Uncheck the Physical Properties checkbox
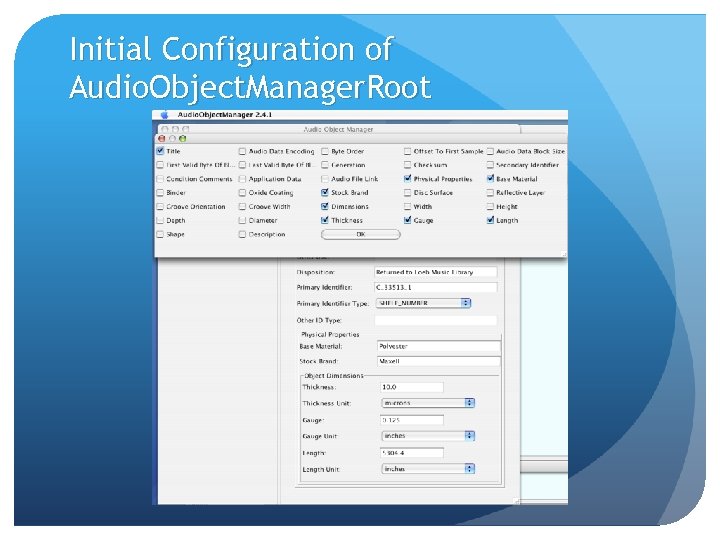The width and height of the screenshot is (720, 540). click(x=407, y=178)
